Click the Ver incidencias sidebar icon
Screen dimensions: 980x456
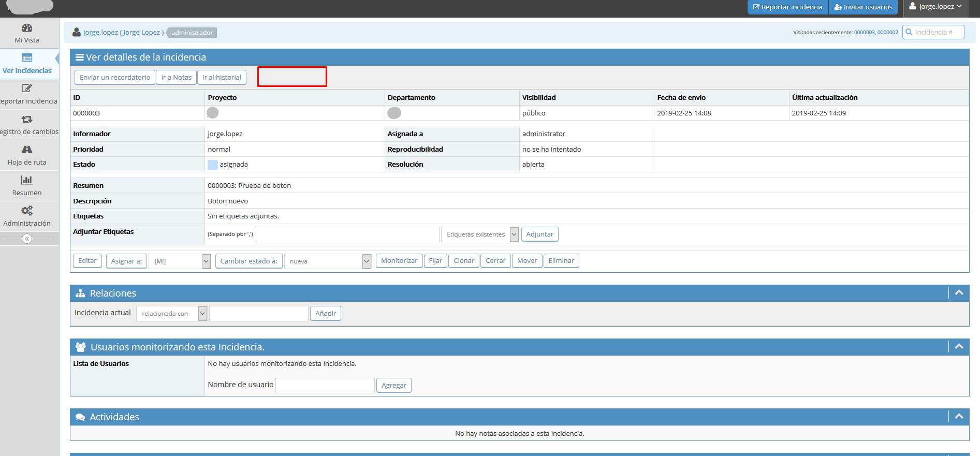[27, 58]
